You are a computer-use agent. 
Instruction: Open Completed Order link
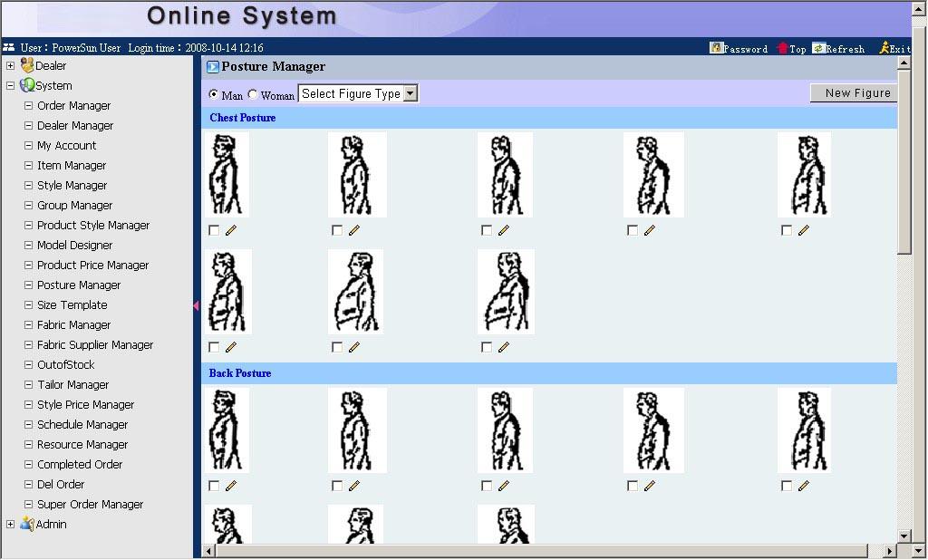point(80,465)
